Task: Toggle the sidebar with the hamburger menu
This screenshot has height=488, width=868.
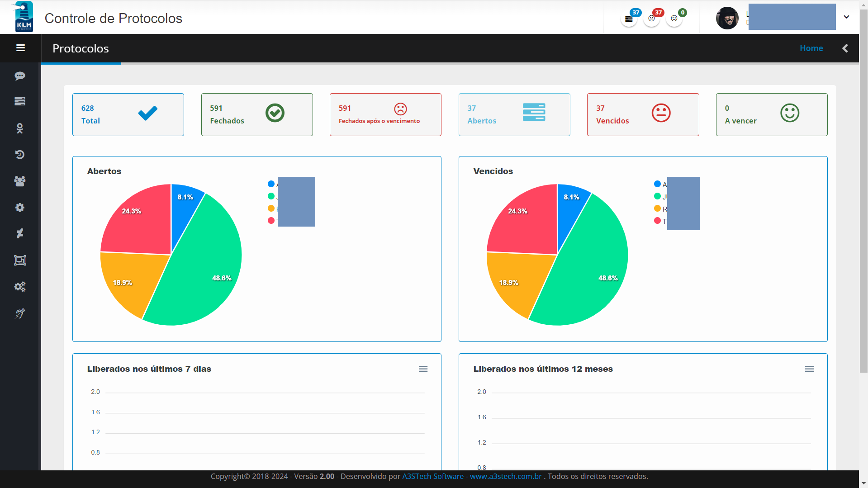Action: coord(20,48)
